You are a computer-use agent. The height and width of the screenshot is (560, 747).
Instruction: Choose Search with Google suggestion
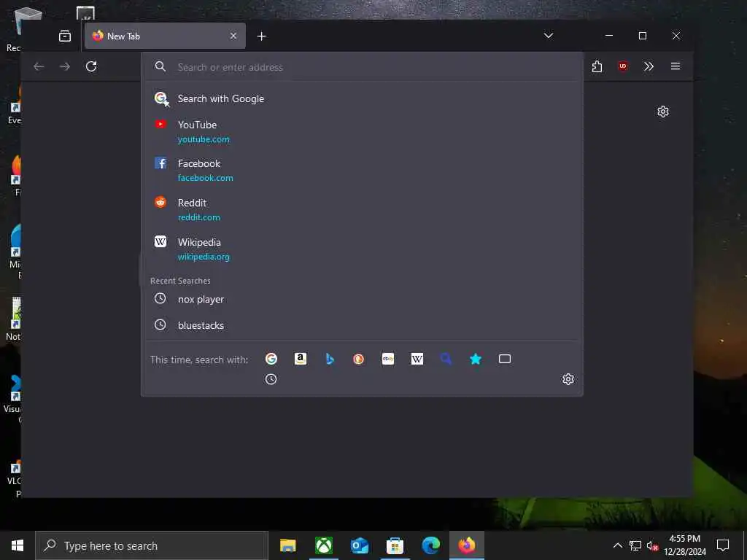pos(362,98)
